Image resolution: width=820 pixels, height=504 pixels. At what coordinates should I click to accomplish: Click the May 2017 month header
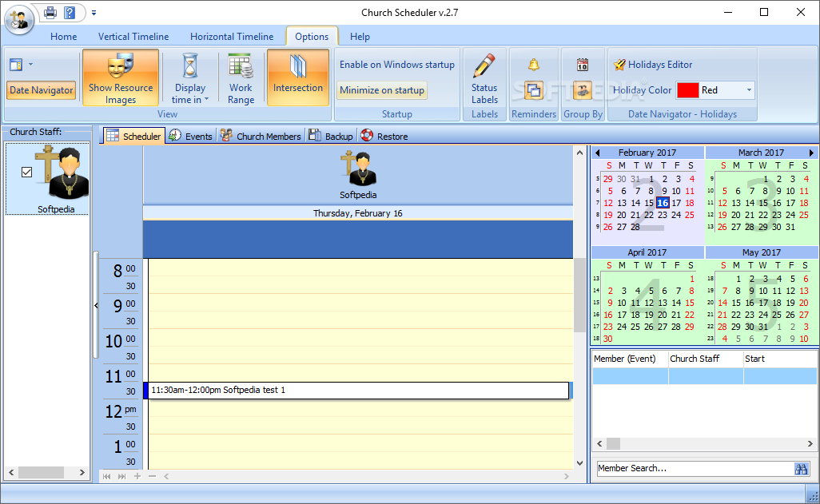[x=761, y=252]
